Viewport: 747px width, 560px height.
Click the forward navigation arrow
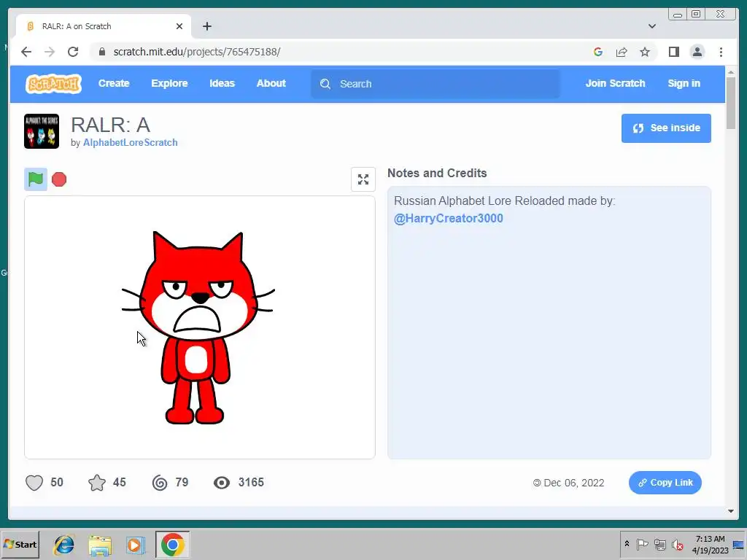50,52
